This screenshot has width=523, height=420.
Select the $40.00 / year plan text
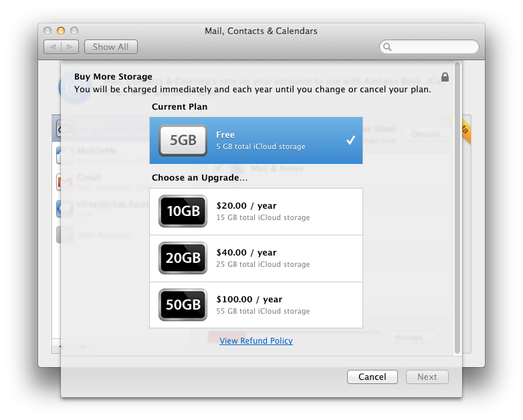[246, 253]
